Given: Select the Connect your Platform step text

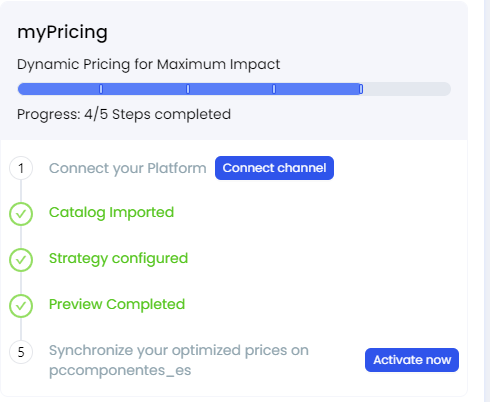Looking at the screenshot, I should [x=128, y=168].
